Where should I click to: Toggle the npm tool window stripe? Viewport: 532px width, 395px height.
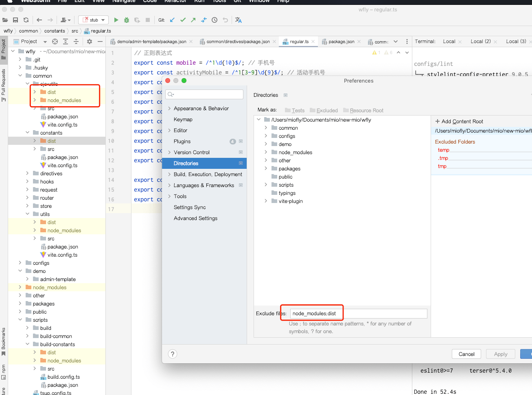point(4,372)
